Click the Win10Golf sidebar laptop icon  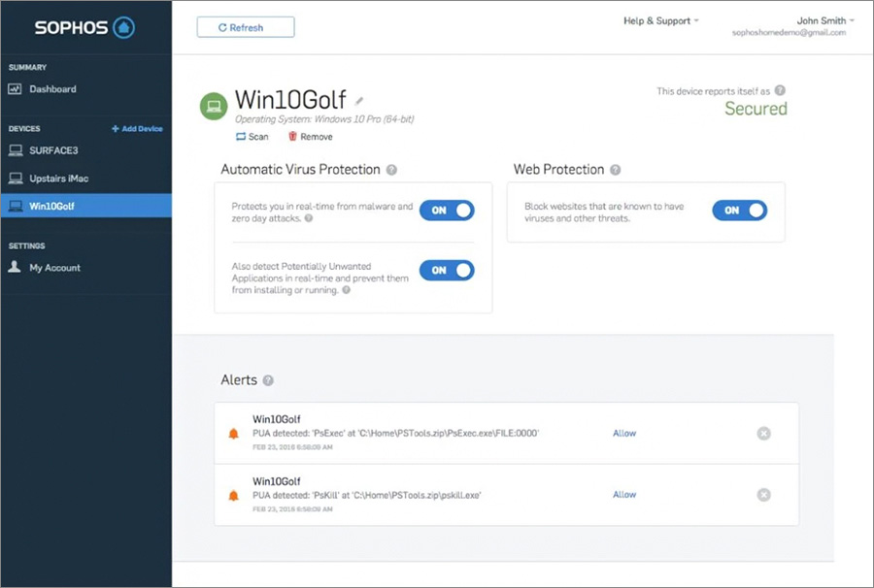coord(16,206)
